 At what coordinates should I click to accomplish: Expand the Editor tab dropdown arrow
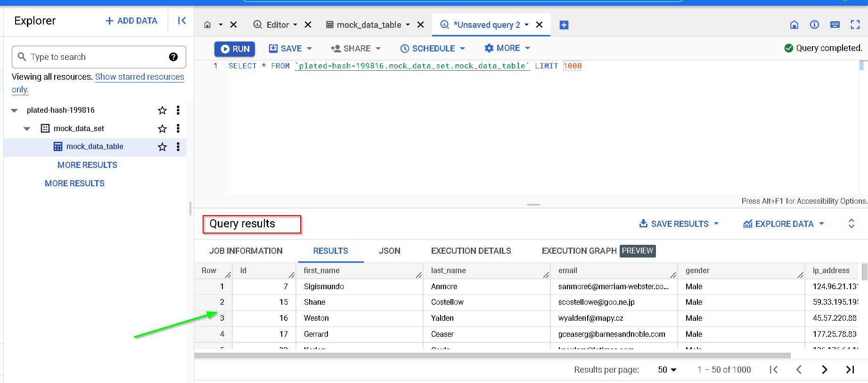pos(295,25)
